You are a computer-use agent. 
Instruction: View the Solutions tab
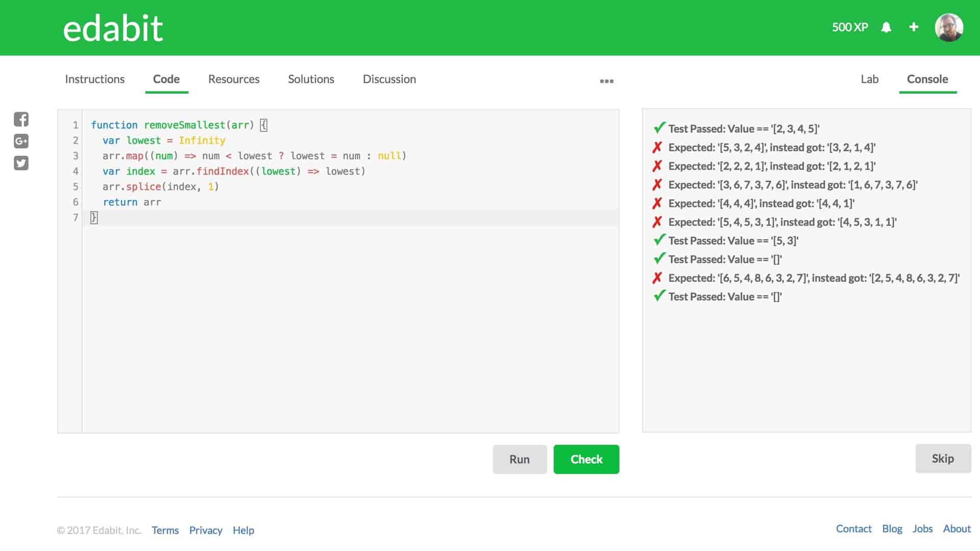(311, 79)
